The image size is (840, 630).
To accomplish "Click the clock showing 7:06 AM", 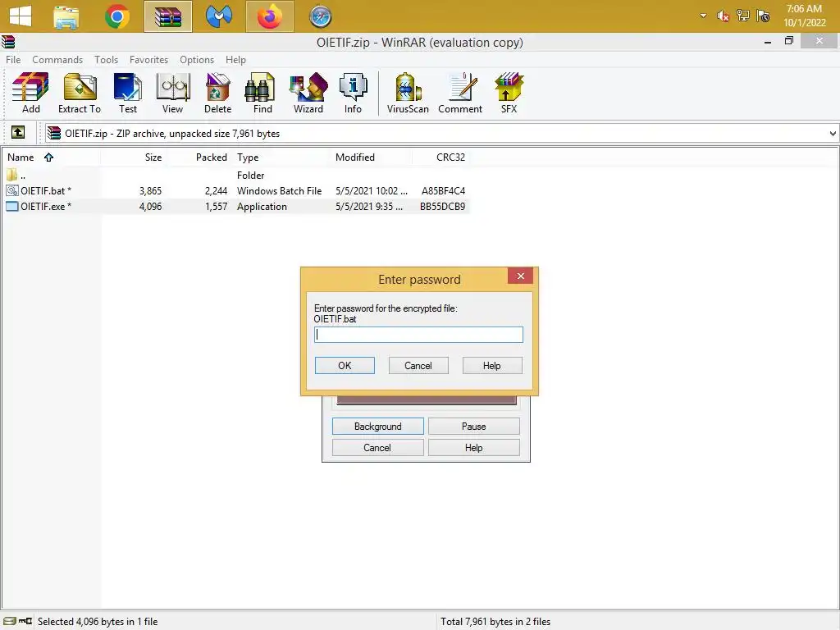I will 804,8.
